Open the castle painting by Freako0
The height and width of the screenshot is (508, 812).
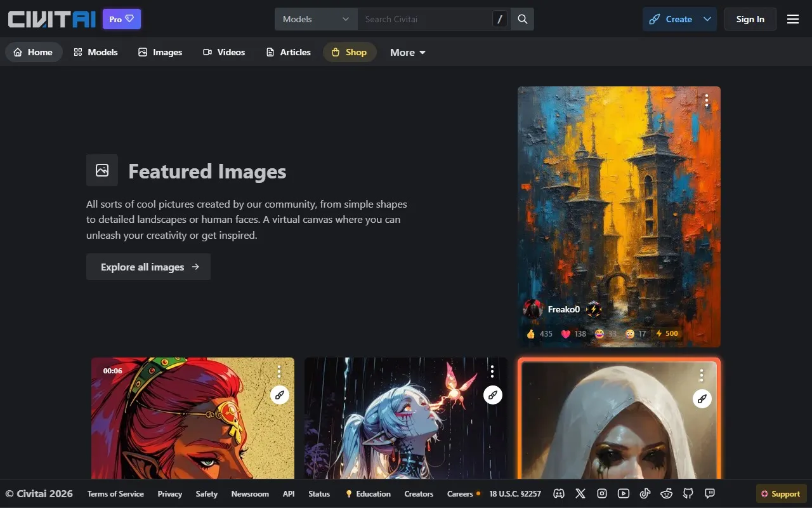pyautogui.click(x=619, y=203)
